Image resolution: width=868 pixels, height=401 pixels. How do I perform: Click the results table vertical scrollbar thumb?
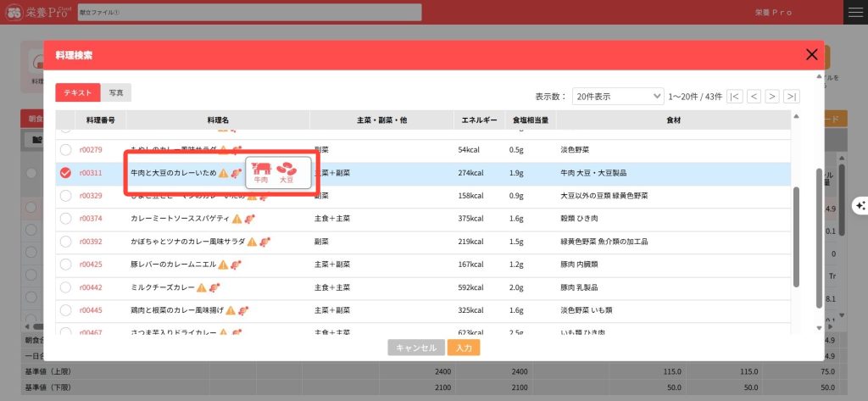click(x=797, y=237)
